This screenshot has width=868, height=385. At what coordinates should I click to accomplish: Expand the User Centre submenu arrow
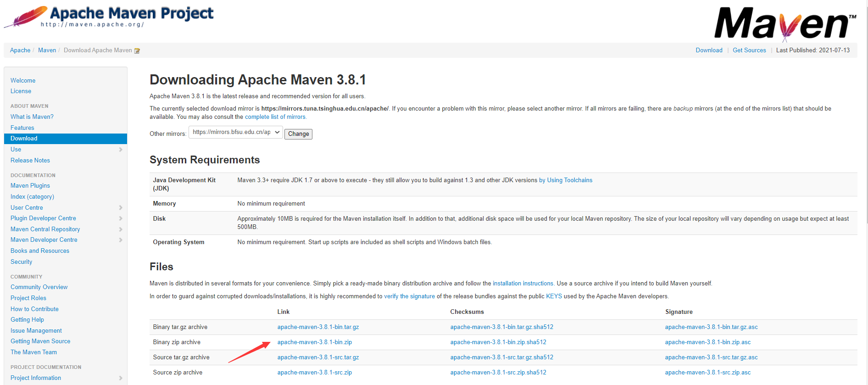[121, 208]
